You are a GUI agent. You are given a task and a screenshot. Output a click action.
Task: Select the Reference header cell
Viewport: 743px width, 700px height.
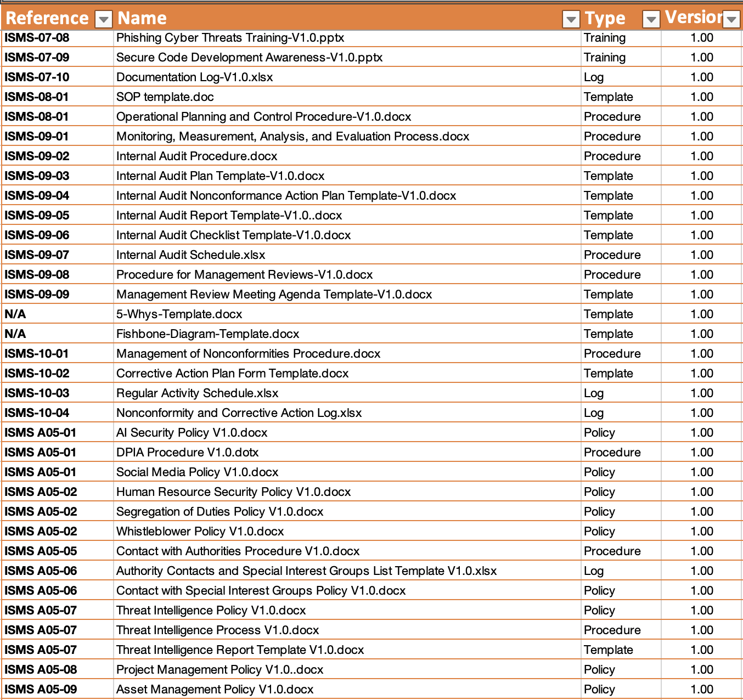[x=57, y=18]
